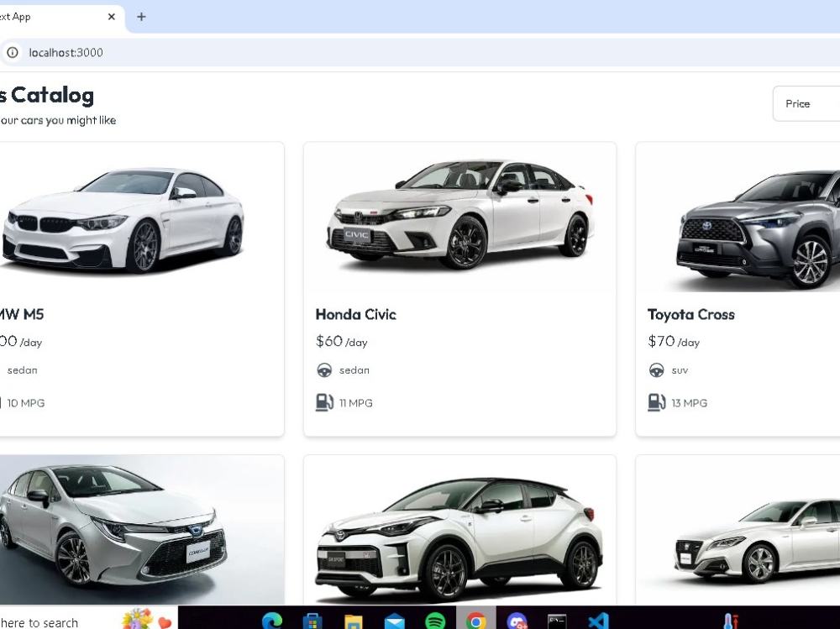Image resolution: width=840 pixels, height=629 pixels.
Task: Click the 13 MPG label
Action: point(689,403)
